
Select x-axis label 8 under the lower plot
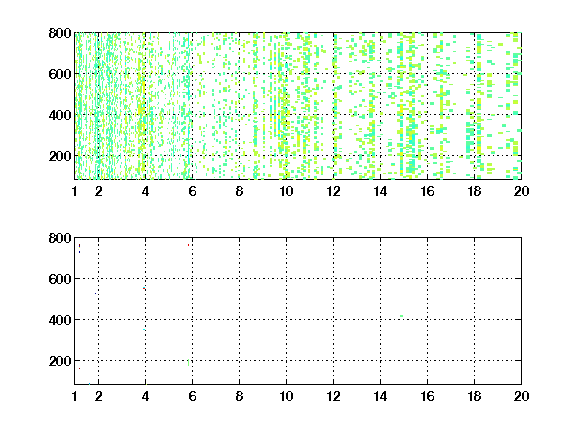tap(239, 396)
